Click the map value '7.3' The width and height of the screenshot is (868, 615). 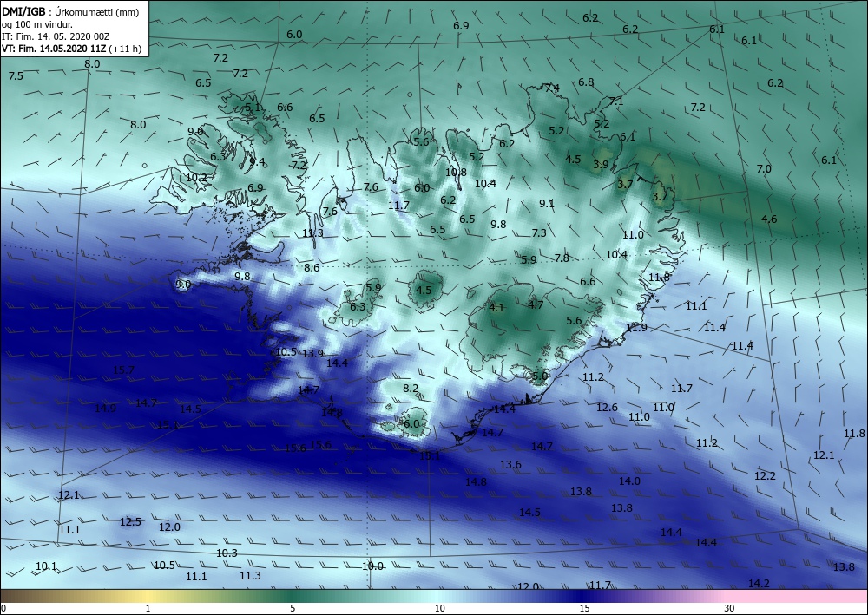coord(539,232)
